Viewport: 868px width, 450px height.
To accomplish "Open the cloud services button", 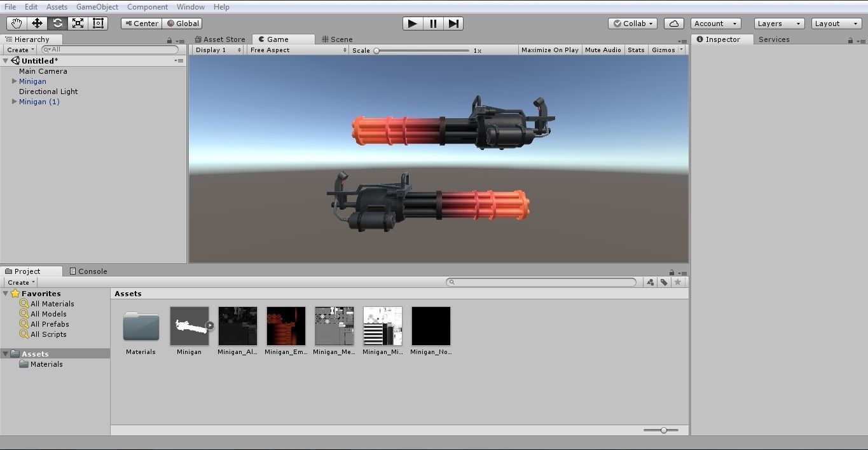I will [x=673, y=24].
